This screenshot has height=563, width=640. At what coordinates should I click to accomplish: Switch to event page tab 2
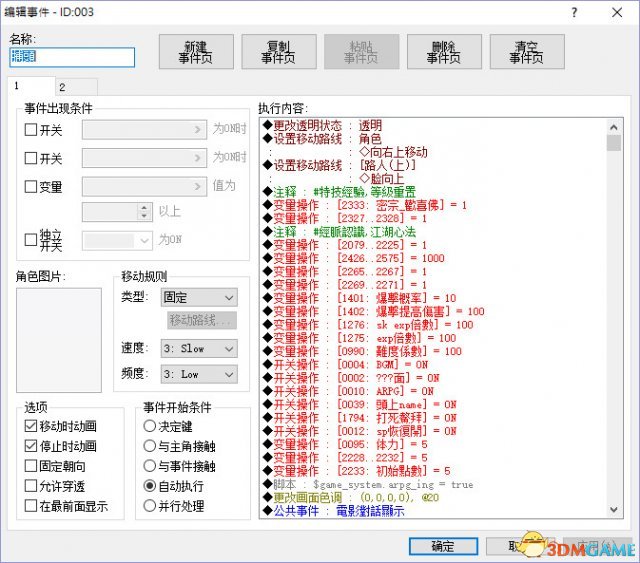(x=61, y=87)
